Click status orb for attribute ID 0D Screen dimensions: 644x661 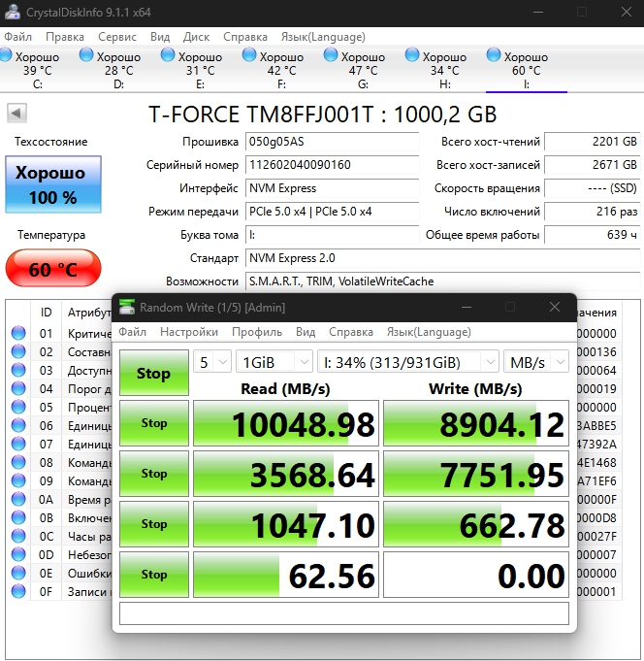pos(18,554)
